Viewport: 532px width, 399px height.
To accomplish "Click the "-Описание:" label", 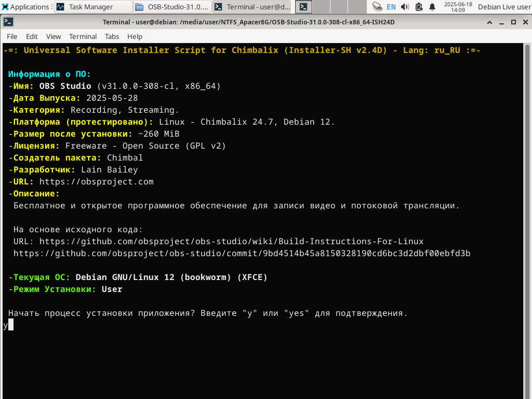I will click(34, 193).
